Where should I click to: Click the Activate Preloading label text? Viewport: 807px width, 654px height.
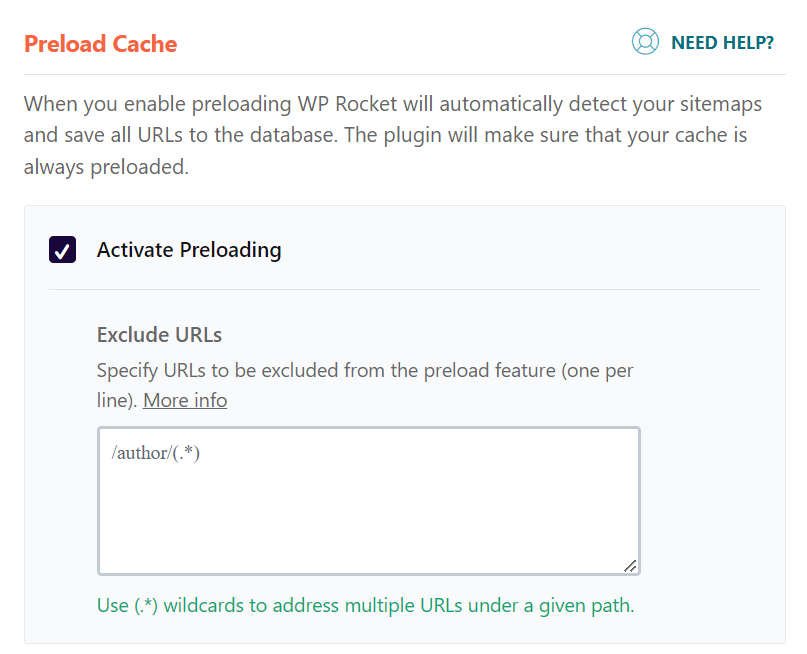click(189, 249)
